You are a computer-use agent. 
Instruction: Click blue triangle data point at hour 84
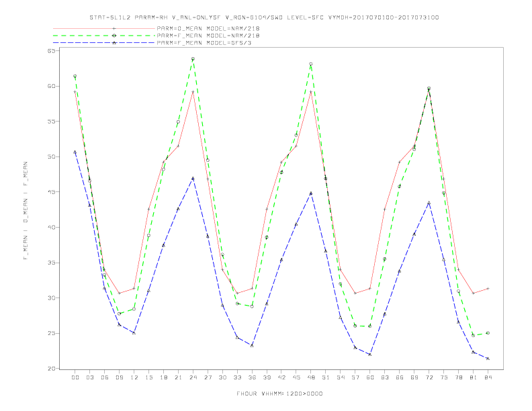coord(488,359)
